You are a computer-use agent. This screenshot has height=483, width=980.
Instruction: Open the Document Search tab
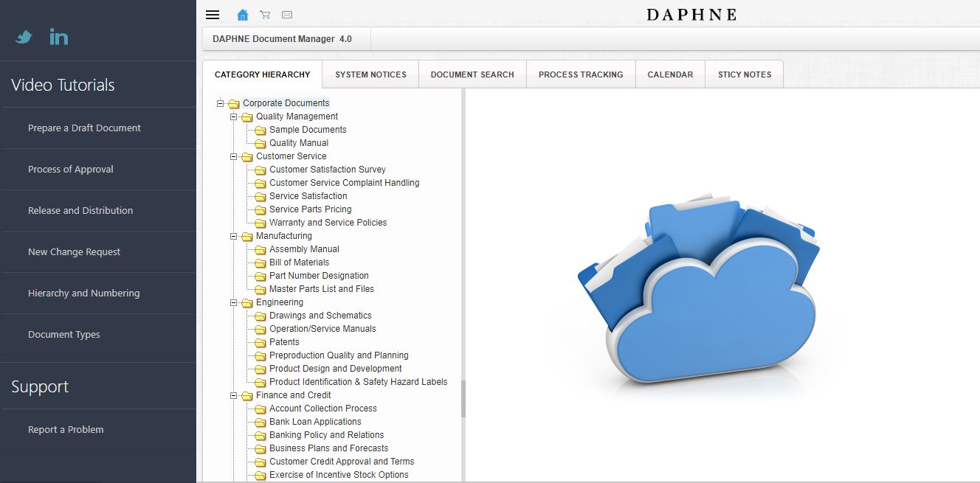tap(472, 74)
